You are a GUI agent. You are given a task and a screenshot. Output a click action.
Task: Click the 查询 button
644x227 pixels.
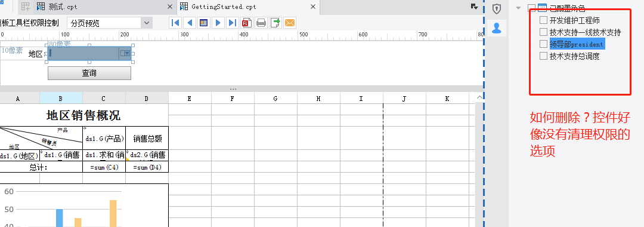89,73
